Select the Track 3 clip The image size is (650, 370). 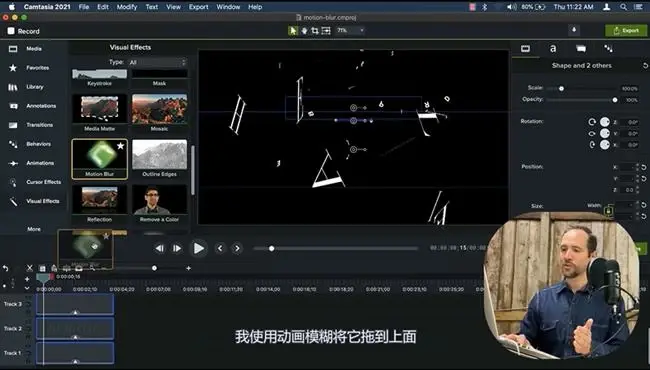(x=75, y=304)
